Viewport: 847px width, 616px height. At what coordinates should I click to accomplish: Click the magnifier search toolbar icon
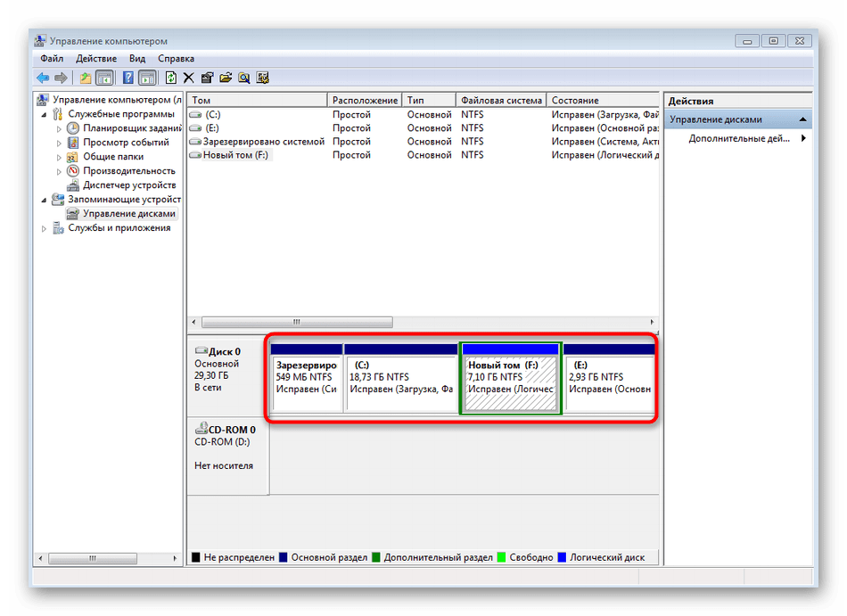coord(244,78)
